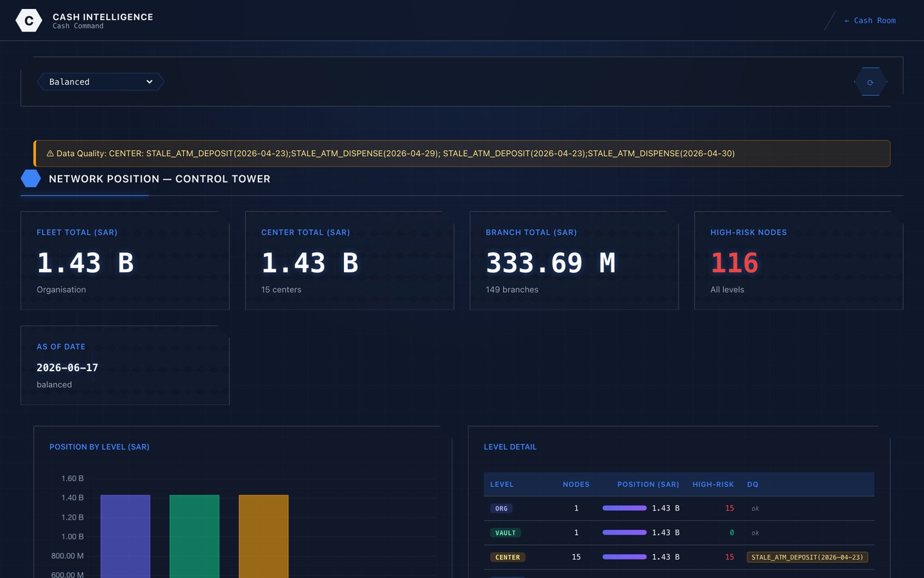
Task: Click the Cash Command subtitle
Action: (x=78, y=26)
